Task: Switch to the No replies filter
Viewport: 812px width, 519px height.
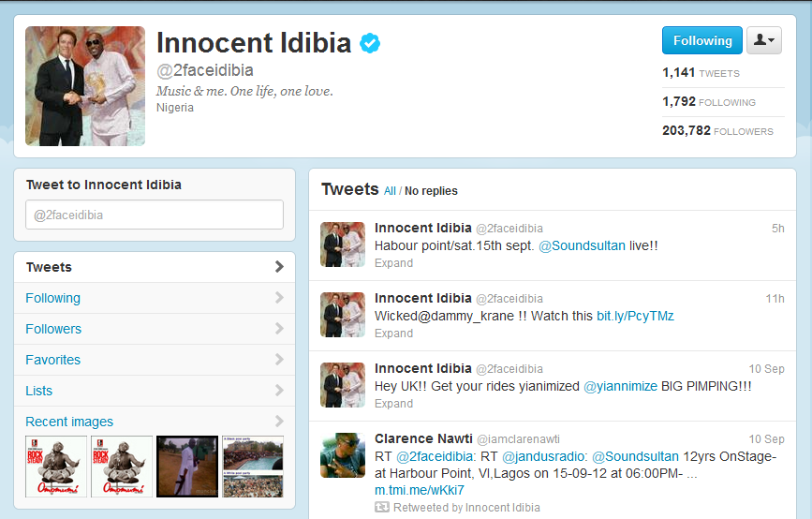Action: pos(431,191)
